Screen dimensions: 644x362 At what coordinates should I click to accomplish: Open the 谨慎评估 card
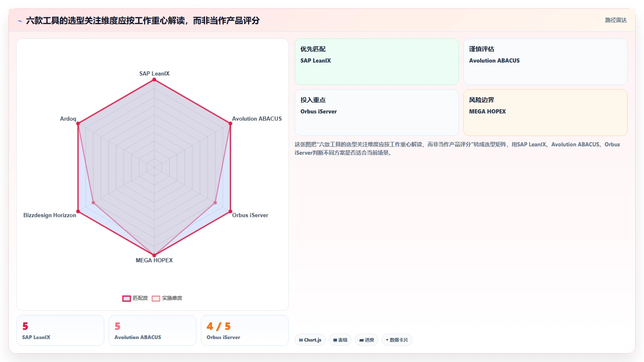click(x=546, y=62)
